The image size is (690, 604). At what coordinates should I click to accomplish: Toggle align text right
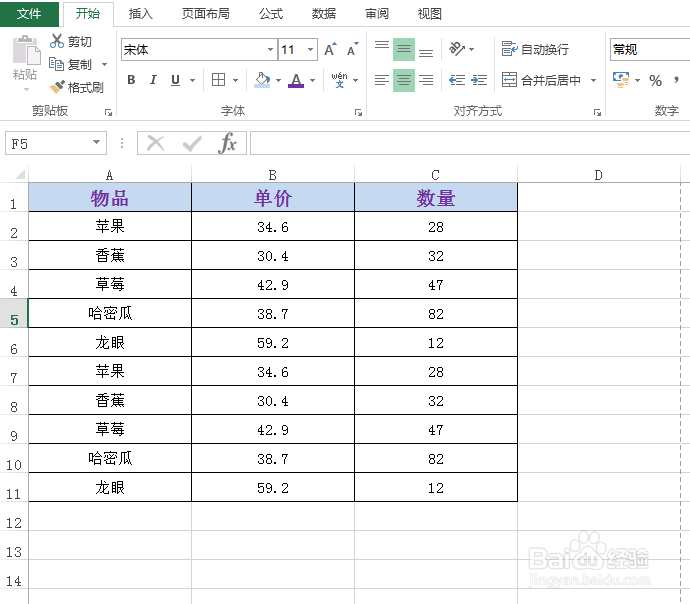click(426, 80)
